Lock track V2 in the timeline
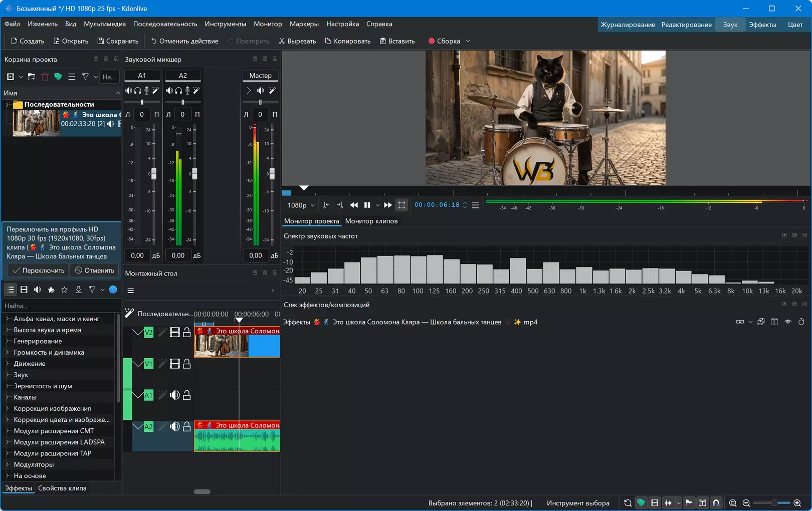 point(186,332)
